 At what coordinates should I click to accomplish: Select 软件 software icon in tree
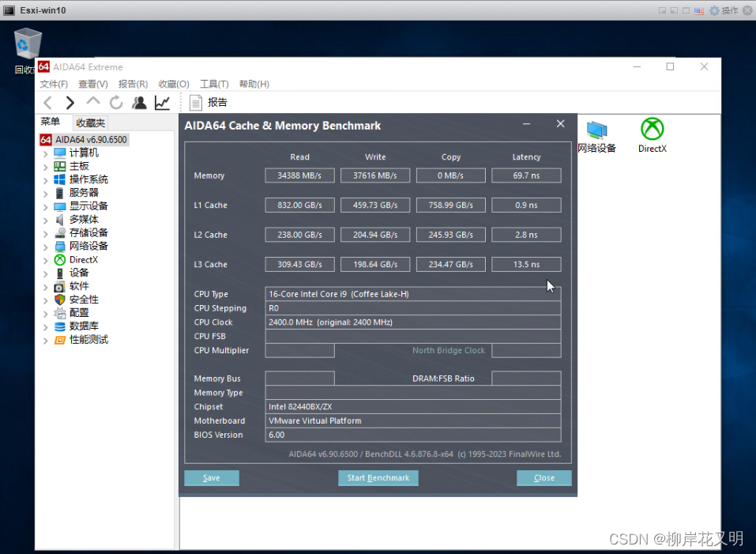click(60, 286)
